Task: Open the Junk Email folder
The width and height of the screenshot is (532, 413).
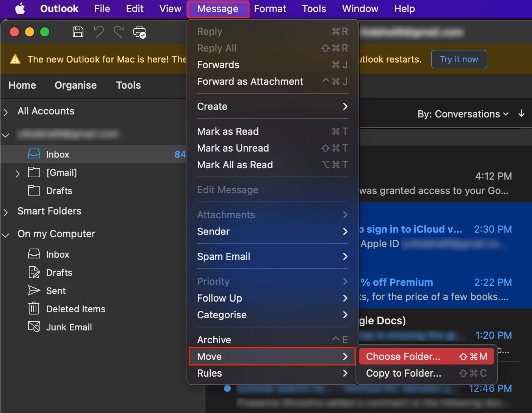Action: click(x=69, y=327)
